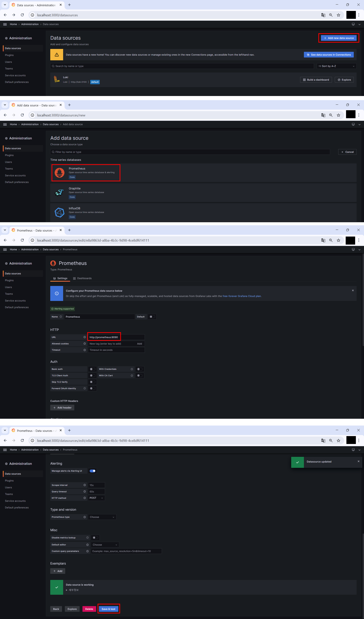Close the Configure Prometheus info banner
This screenshot has height=619, width=364.
pyautogui.click(x=353, y=290)
